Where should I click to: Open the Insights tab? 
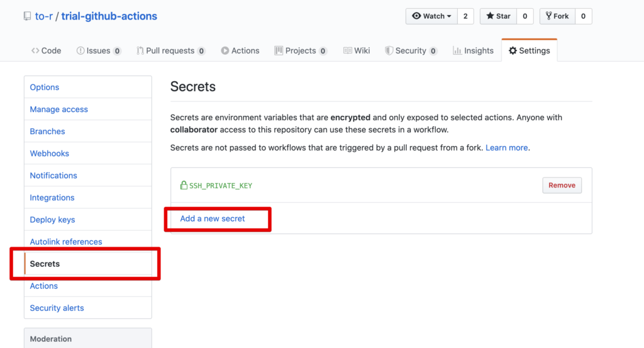[x=473, y=50]
